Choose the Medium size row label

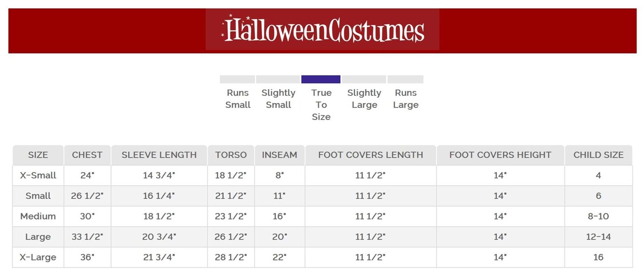pyautogui.click(x=38, y=216)
